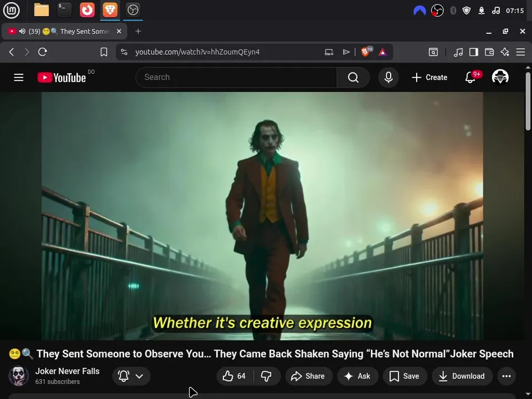The image size is (532, 399).
Task: Open the Linux Mint start menu
Action: (11, 10)
